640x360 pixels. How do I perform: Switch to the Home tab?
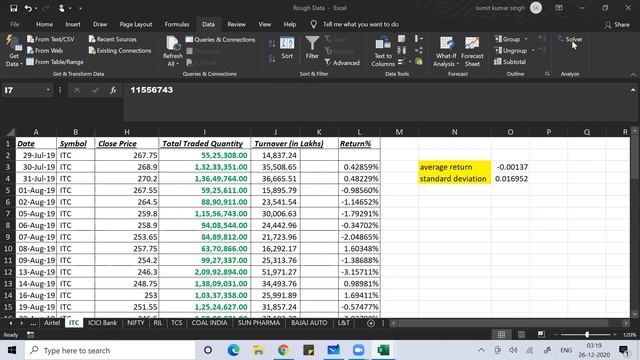tap(44, 24)
